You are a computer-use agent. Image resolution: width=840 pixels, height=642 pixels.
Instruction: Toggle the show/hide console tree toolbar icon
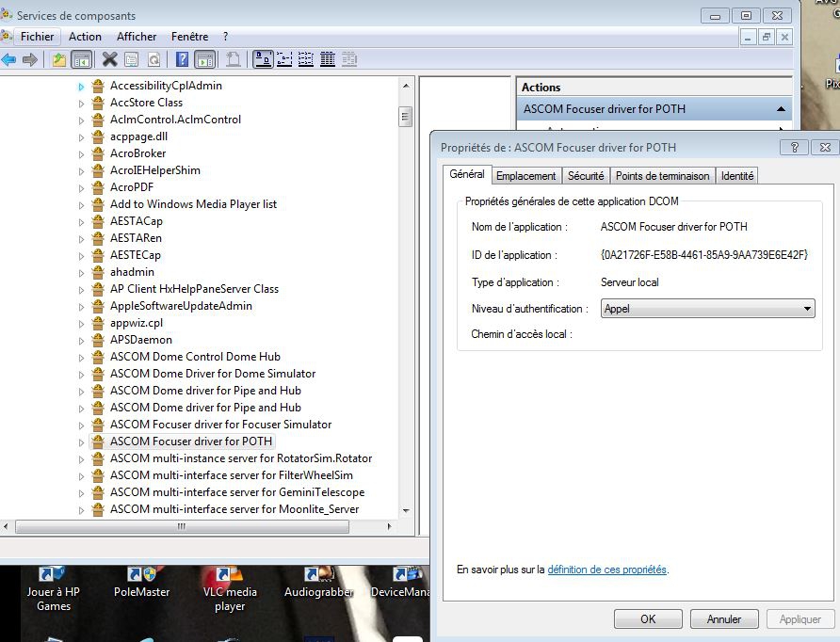tap(82, 59)
